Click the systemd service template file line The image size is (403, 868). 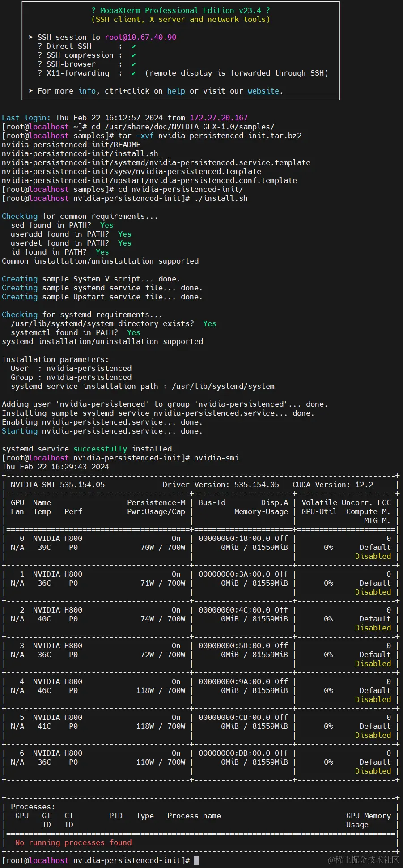coord(156,162)
